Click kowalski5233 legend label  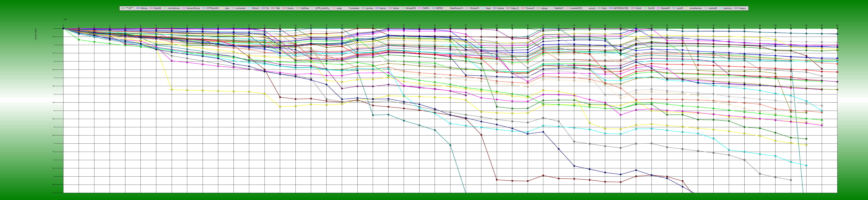click(x=576, y=8)
